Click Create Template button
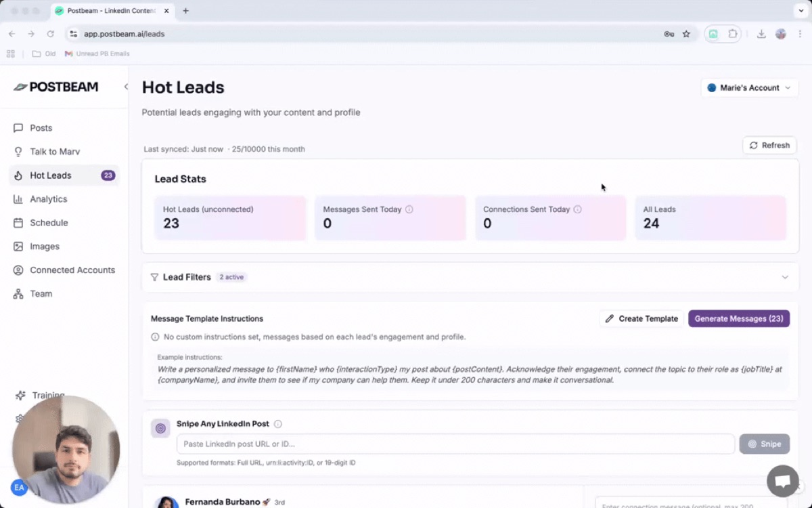This screenshot has height=508, width=812. (641, 318)
